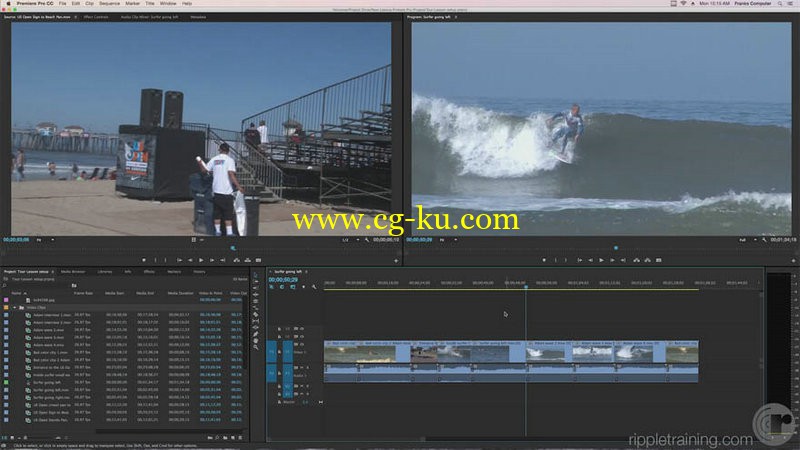
Task: Select the Hand tool
Action: coord(256,341)
